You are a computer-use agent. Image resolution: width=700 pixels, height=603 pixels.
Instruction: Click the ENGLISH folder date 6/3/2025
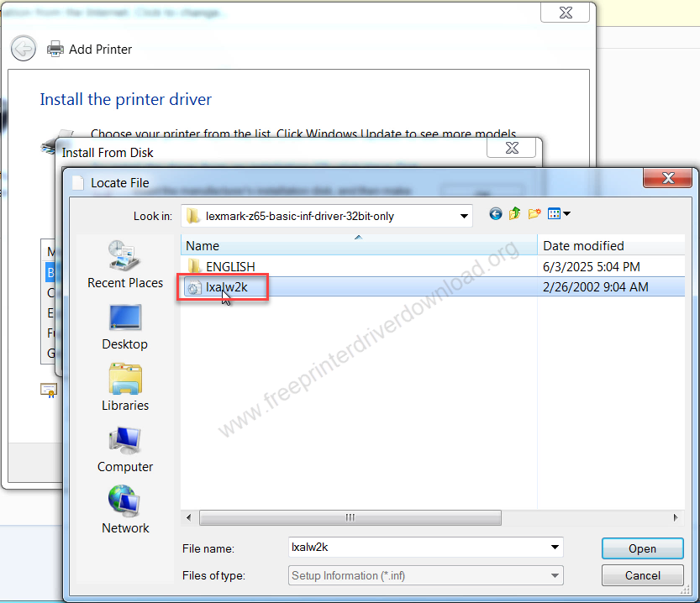click(591, 267)
